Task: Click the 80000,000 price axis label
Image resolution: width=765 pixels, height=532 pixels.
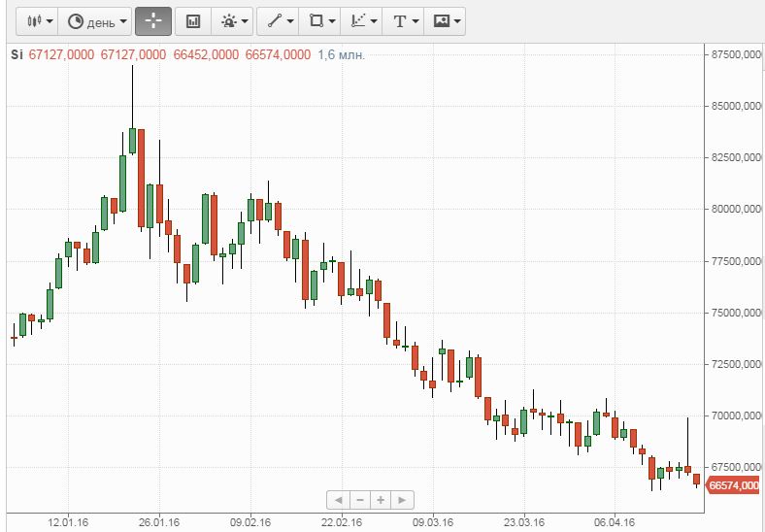Action: point(737,209)
